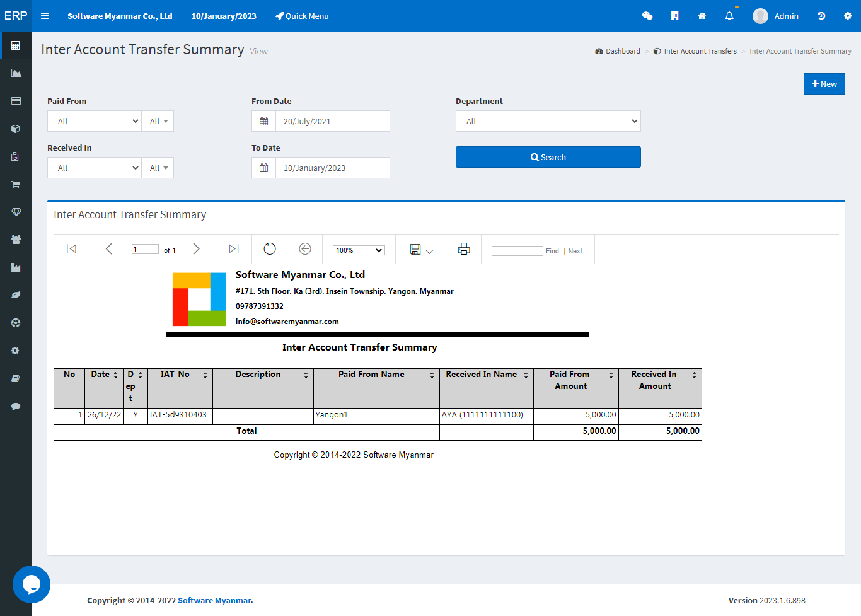
Task: Open the Quick Menu
Action: tap(302, 16)
